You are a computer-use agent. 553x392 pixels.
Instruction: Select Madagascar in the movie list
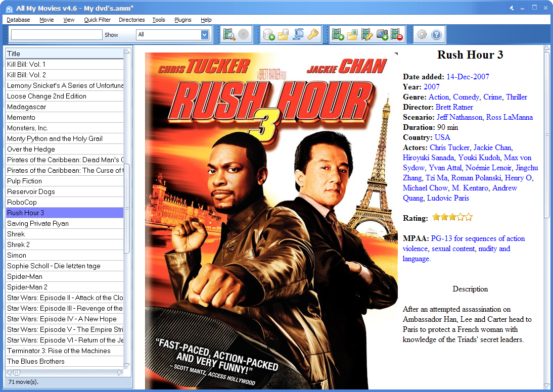65,107
